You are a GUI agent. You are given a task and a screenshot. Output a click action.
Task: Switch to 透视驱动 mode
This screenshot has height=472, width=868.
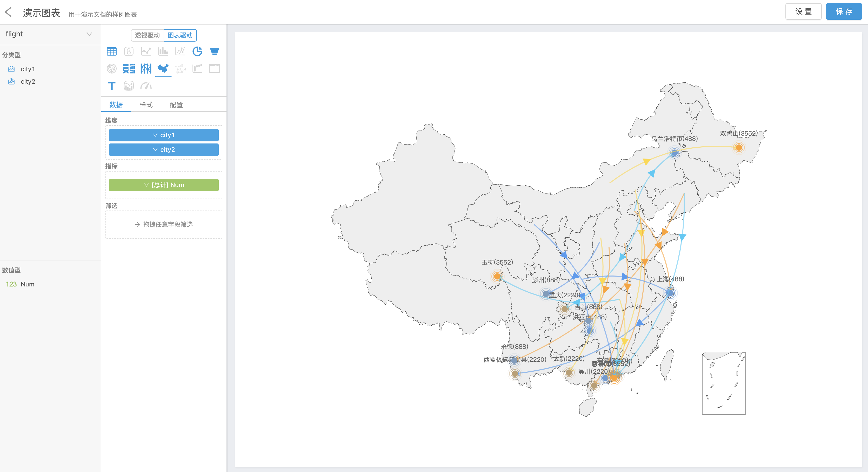click(147, 35)
